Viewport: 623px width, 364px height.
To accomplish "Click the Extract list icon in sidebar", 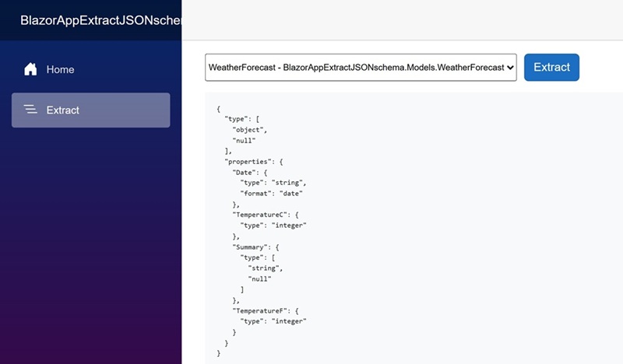I will (30, 109).
